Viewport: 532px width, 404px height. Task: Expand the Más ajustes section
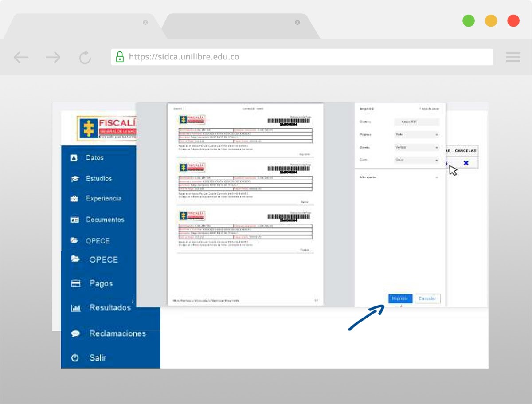[x=399, y=177]
